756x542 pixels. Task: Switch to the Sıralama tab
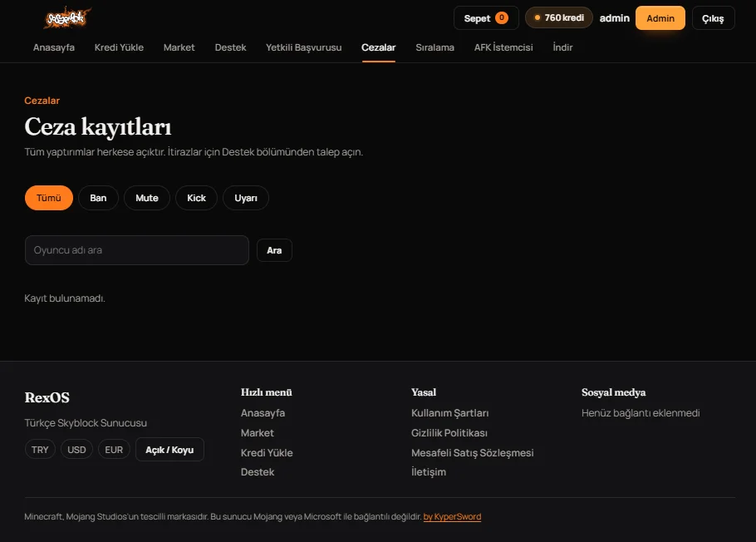point(434,47)
